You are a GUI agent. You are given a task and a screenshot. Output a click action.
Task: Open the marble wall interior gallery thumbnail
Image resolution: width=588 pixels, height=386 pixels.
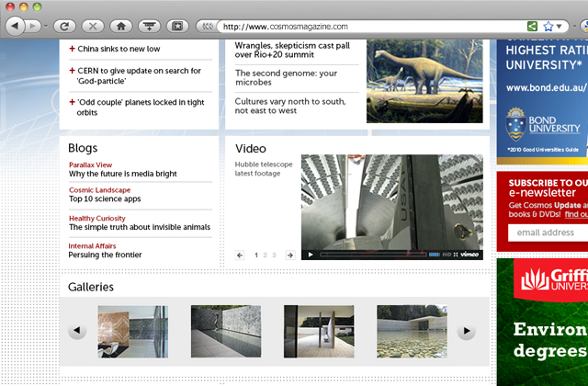[132, 332]
